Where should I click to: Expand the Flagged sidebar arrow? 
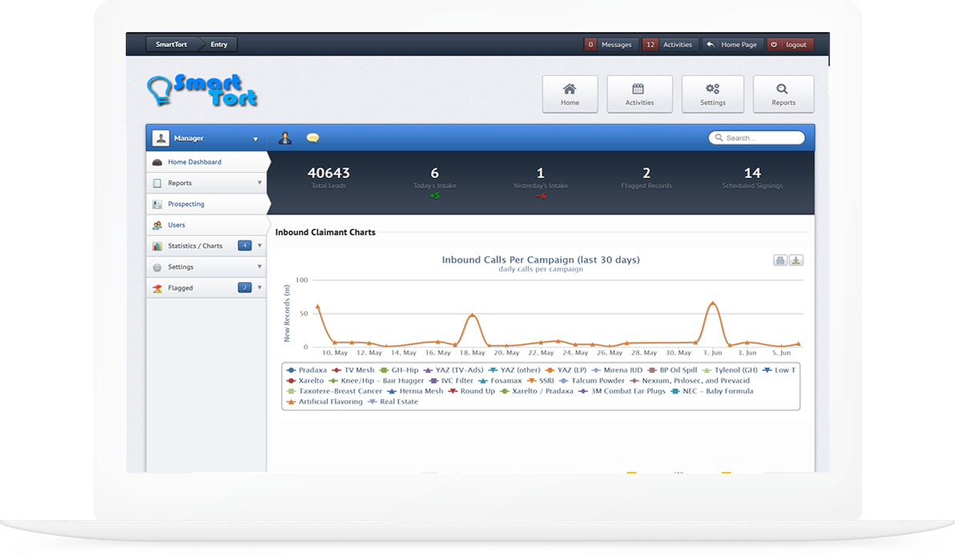pyautogui.click(x=260, y=288)
